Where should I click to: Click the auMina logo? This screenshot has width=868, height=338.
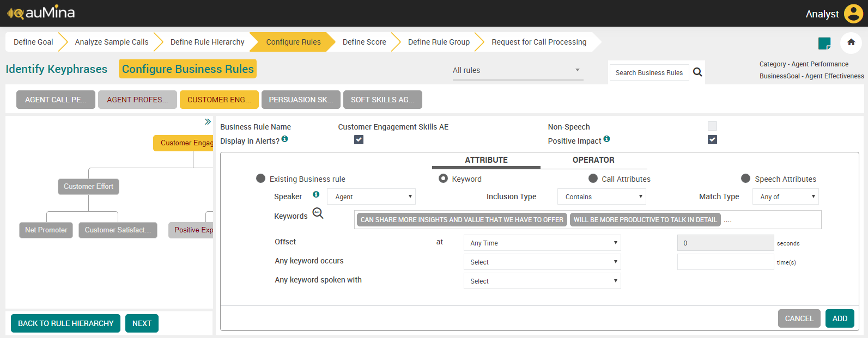pos(41,13)
